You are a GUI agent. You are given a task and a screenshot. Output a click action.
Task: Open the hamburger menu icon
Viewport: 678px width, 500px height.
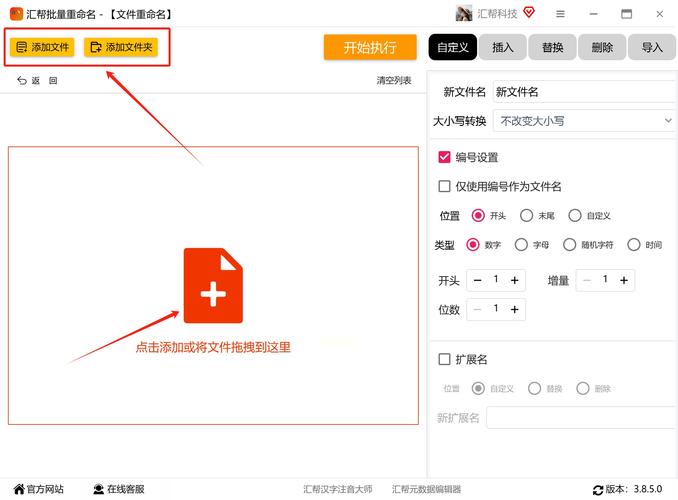click(x=560, y=14)
